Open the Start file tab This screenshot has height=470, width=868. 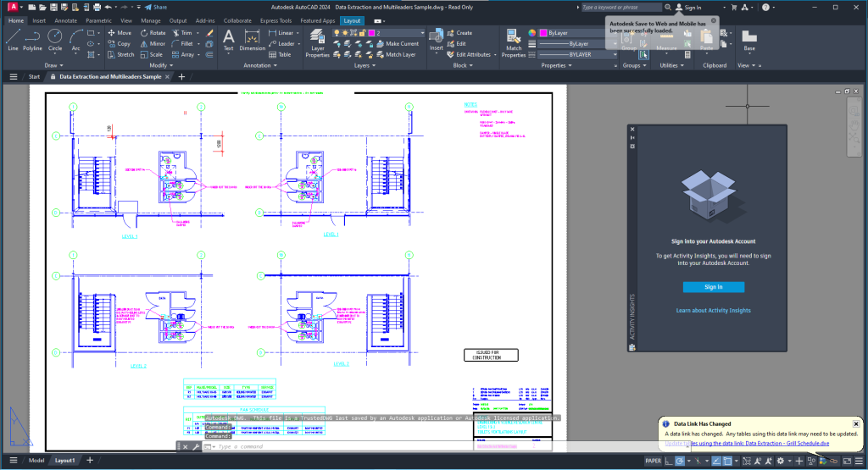34,77
